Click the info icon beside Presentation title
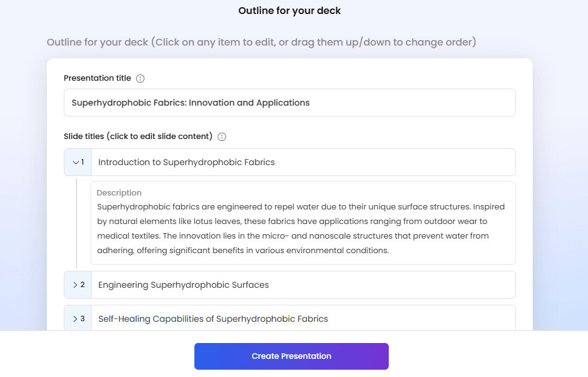This screenshot has height=377, width=588. [140, 78]
